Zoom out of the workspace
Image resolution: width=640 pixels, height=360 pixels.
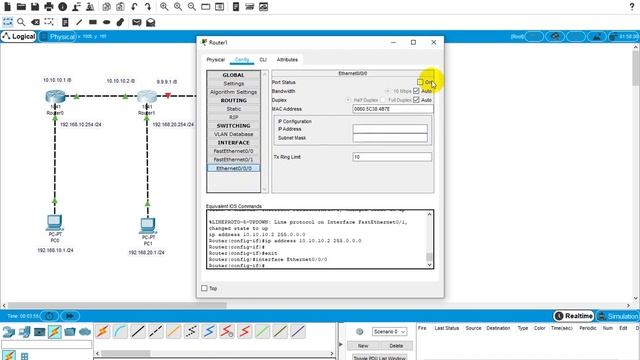pos(191,7)
